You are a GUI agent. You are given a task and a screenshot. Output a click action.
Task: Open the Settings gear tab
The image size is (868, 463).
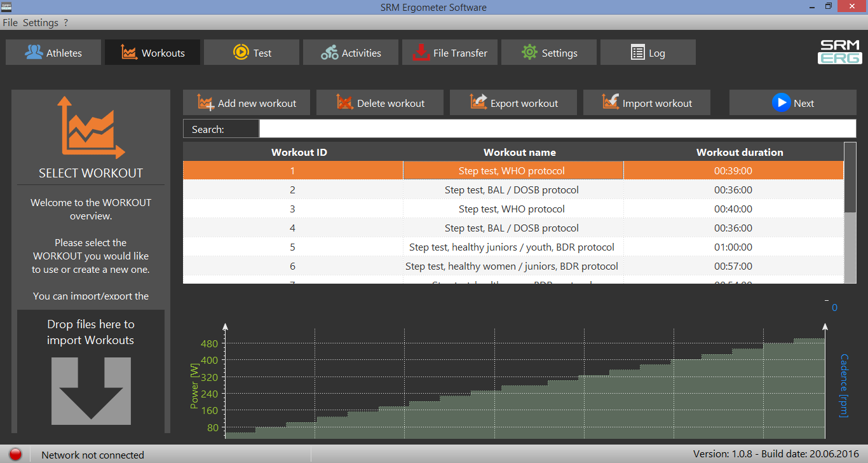tap(549, 53)
